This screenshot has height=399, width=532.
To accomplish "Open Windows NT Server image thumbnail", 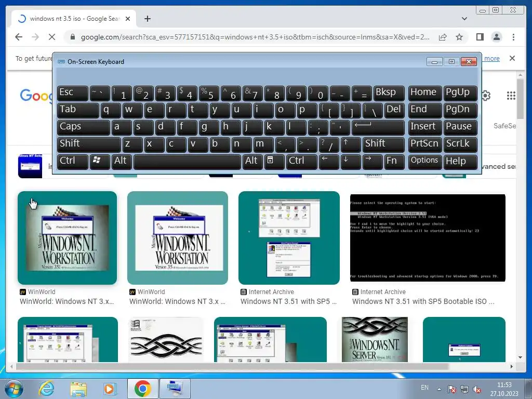I will click(375, 339).
